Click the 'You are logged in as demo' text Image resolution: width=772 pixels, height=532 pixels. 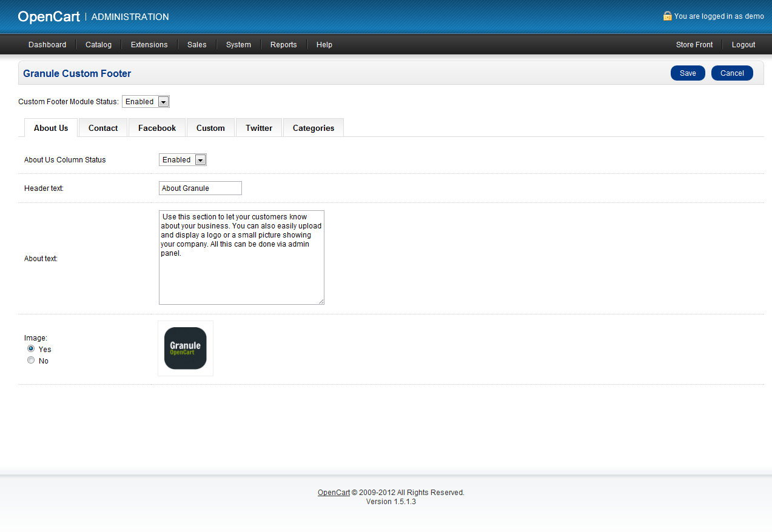tap(719, 16)
